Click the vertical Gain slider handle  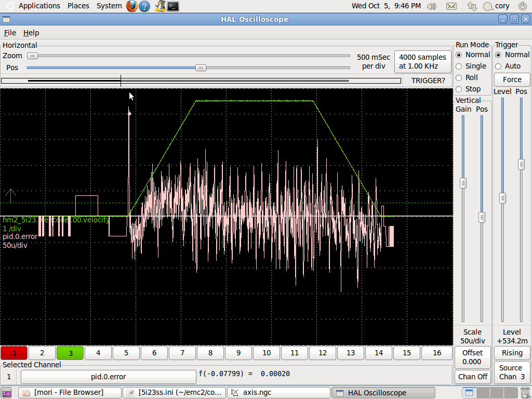(463, 183)
